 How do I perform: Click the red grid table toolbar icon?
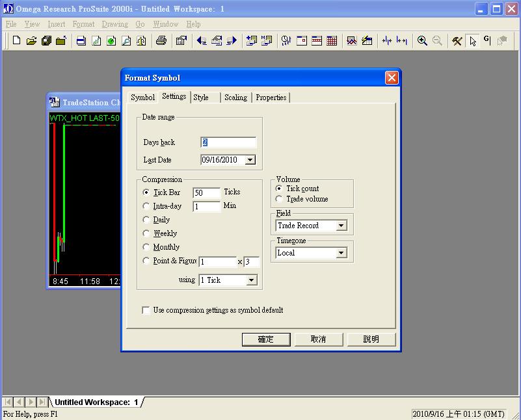332,40
